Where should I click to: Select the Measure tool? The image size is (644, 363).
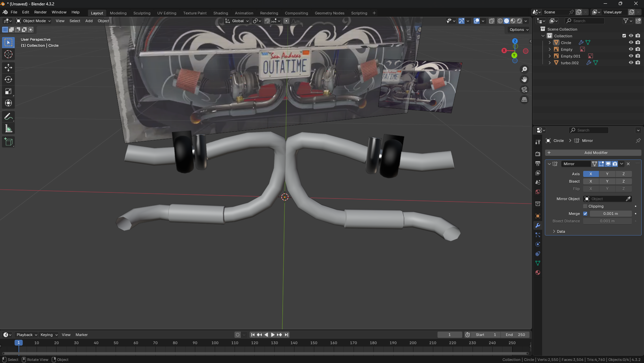8,129
